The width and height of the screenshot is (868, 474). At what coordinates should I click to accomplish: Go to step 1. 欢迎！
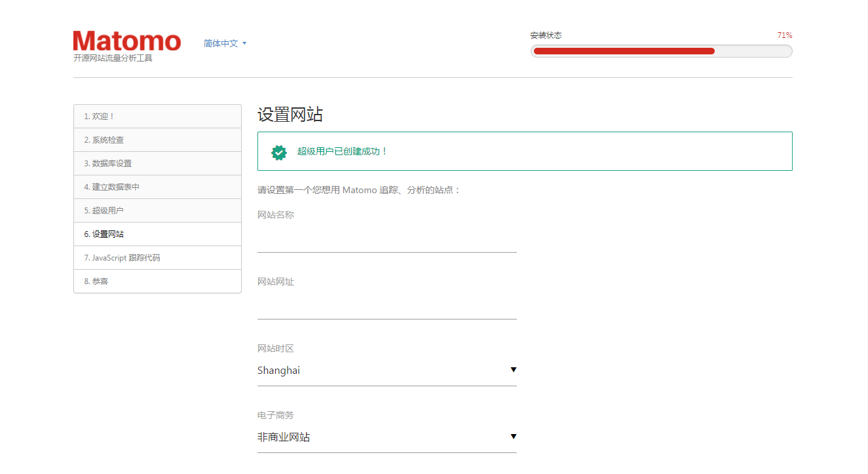point(157,117)
